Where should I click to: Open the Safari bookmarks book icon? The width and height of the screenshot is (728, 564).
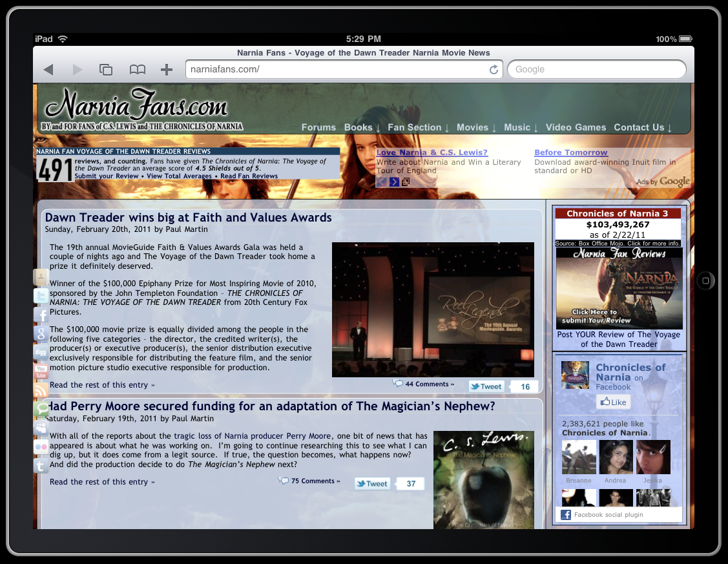pos(137,70)
